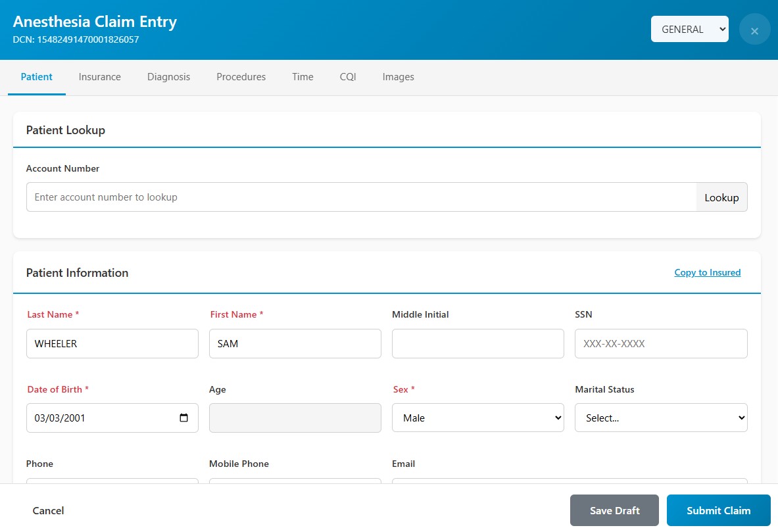Click inside the SSN field

(x=660, y=343)
